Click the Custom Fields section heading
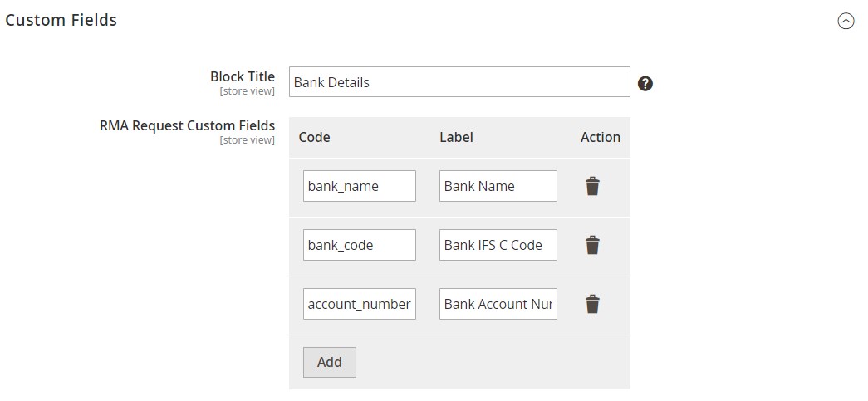The height and width of the screenshot is (401, 868). pyautogui.click(x=61, y=20)
